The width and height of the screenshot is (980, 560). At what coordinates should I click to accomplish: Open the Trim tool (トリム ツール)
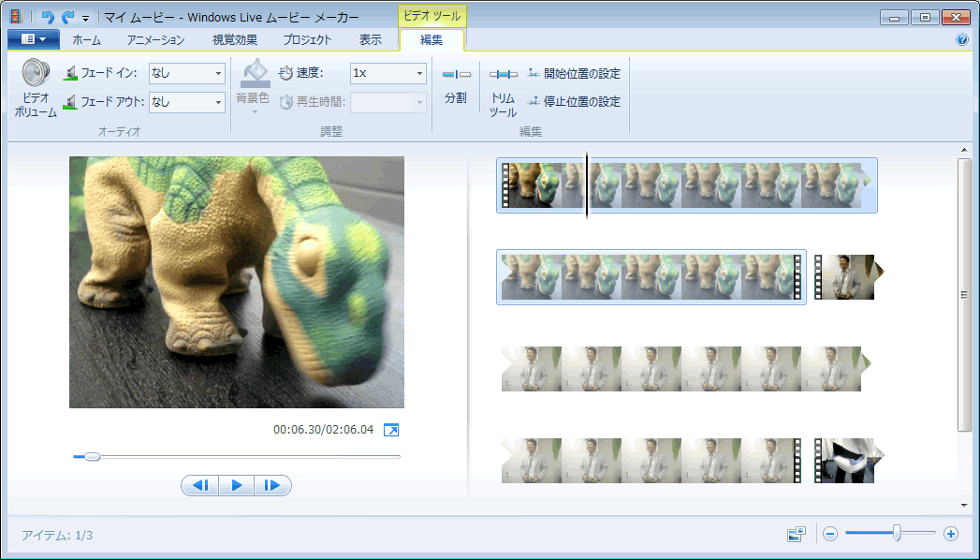tap(503, 75)
